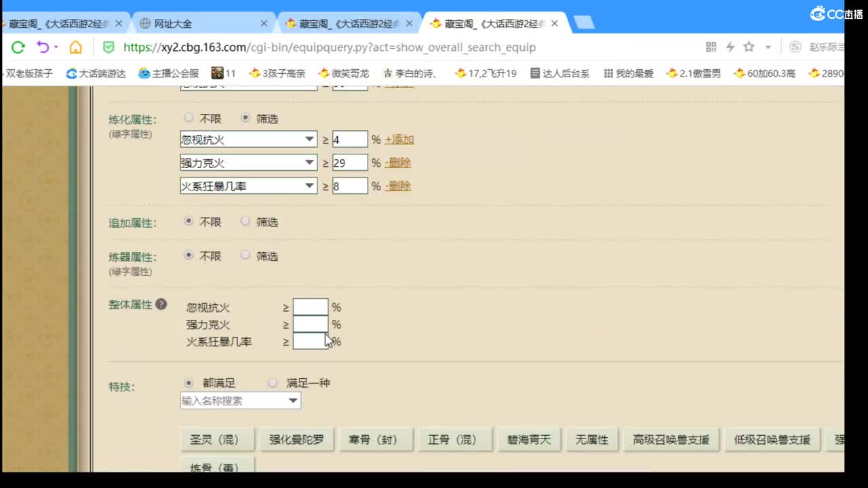Select 筛选 radio for 炼化属性
Screen dimensions: 868x488
[244, 118]
